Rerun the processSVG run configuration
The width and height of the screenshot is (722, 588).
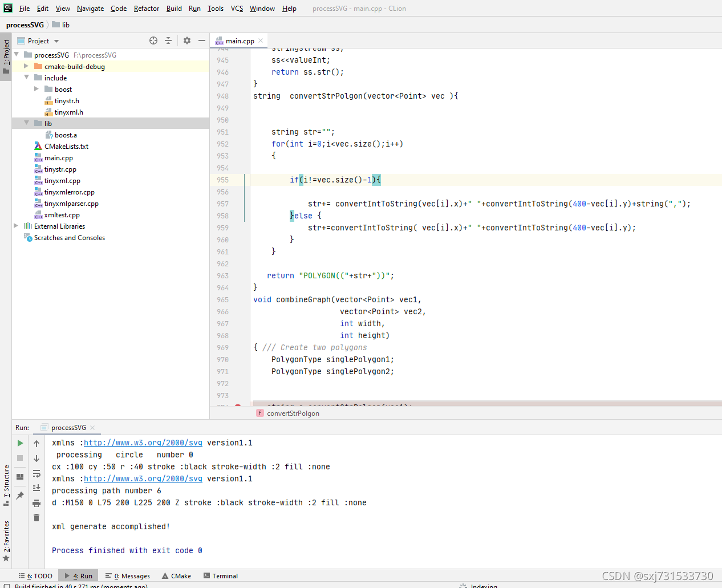point(19,443)
